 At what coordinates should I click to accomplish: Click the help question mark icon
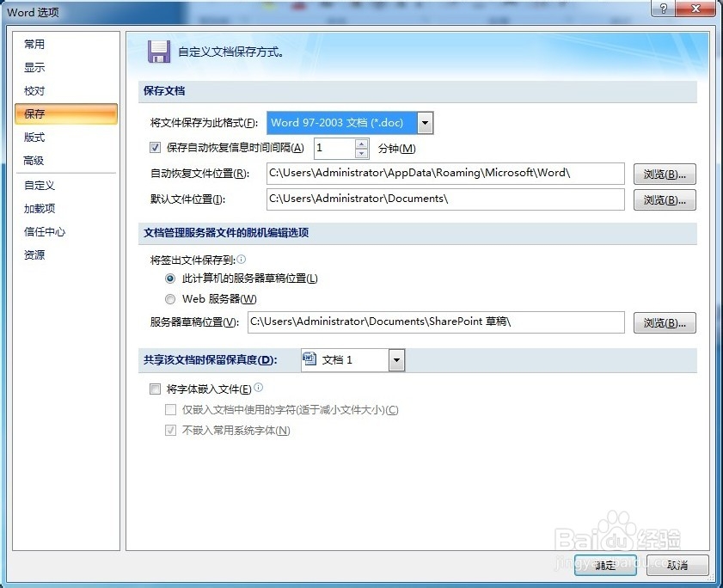[x=663, y=9]
